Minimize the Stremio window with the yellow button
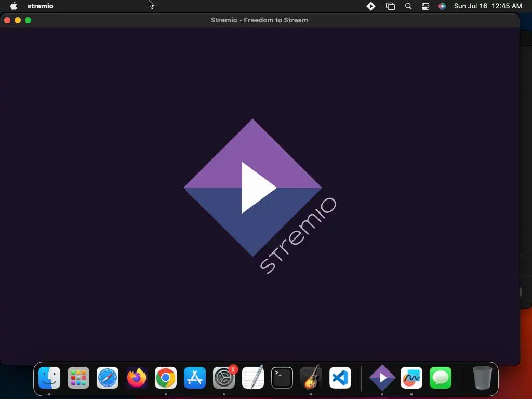Screen dimensions: 532x399 pos(18,20)
